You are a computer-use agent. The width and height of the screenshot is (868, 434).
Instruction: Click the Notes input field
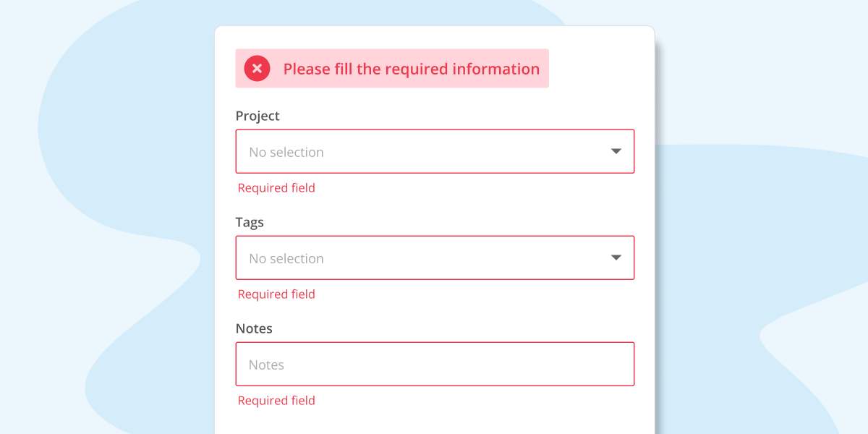[x=435, y=364]
